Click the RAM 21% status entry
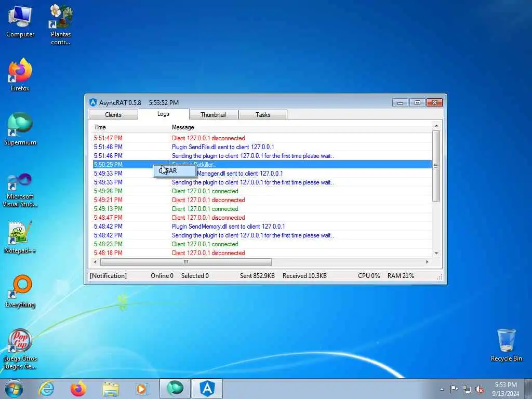 401,276
